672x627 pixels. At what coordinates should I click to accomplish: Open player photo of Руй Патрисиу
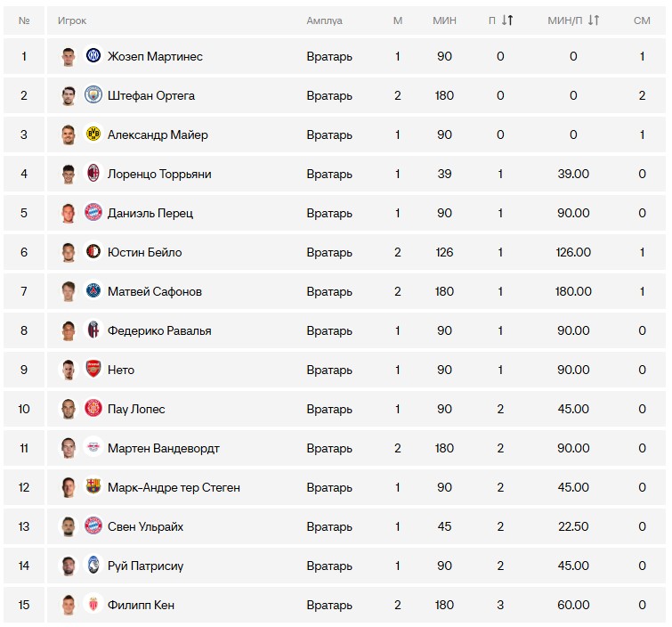(69, 566)
